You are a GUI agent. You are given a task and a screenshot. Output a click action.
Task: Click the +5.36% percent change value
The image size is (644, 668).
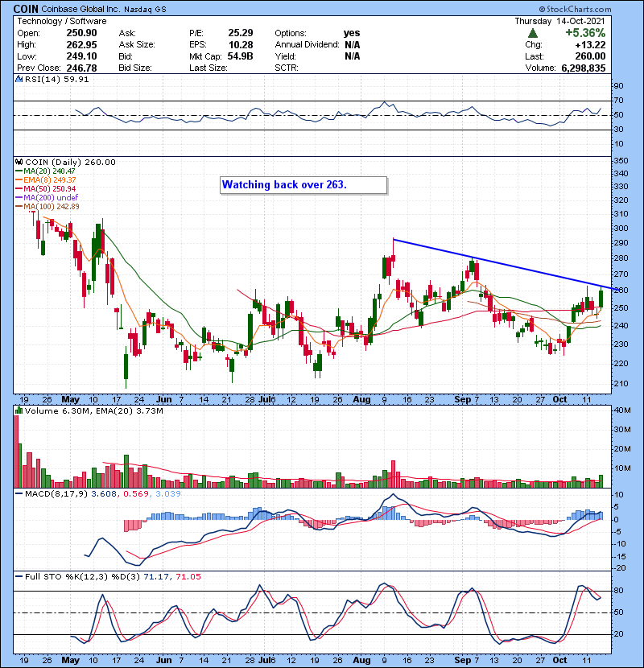click(585, 33)
